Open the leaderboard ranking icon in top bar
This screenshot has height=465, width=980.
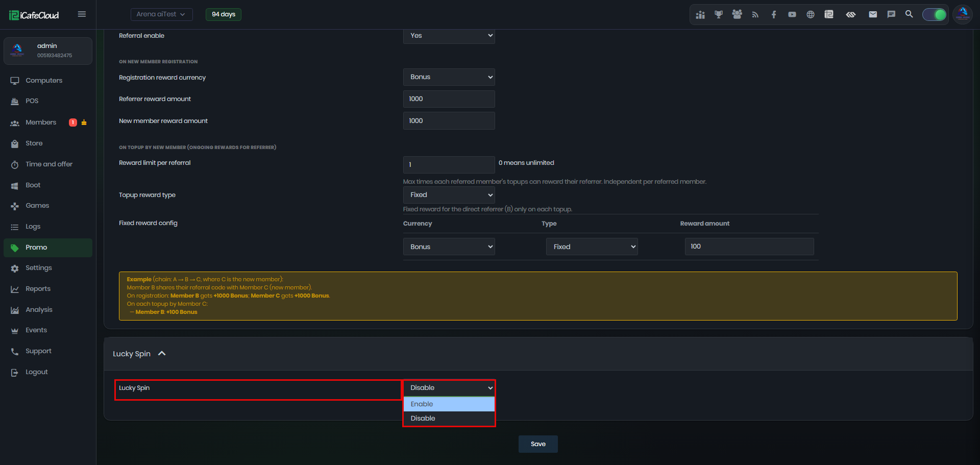coord(700,15)
